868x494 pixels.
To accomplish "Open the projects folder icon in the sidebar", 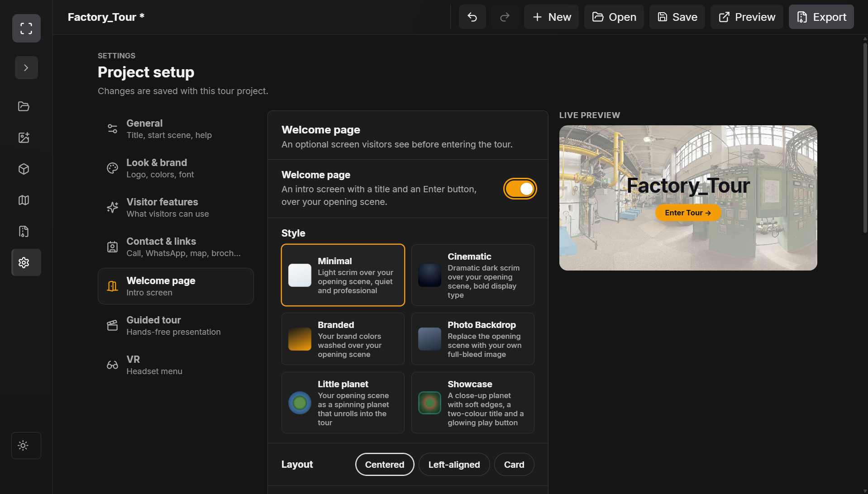I will 24,106.
